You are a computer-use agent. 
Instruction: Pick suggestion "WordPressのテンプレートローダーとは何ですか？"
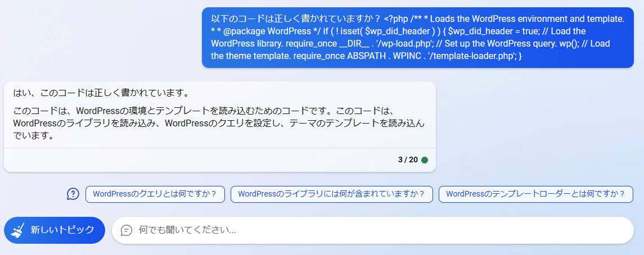click(535, 194)
